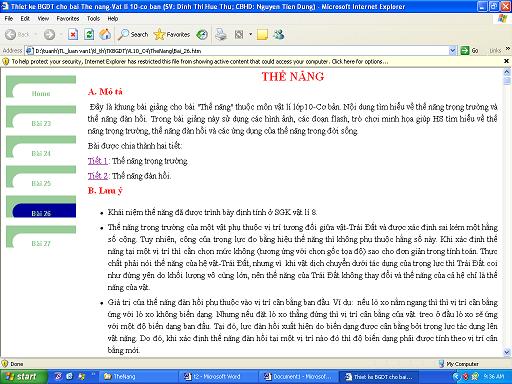512x384 pixels.
Task: Open Bài 27 in the sidebar
Action: tap(41, 243)
